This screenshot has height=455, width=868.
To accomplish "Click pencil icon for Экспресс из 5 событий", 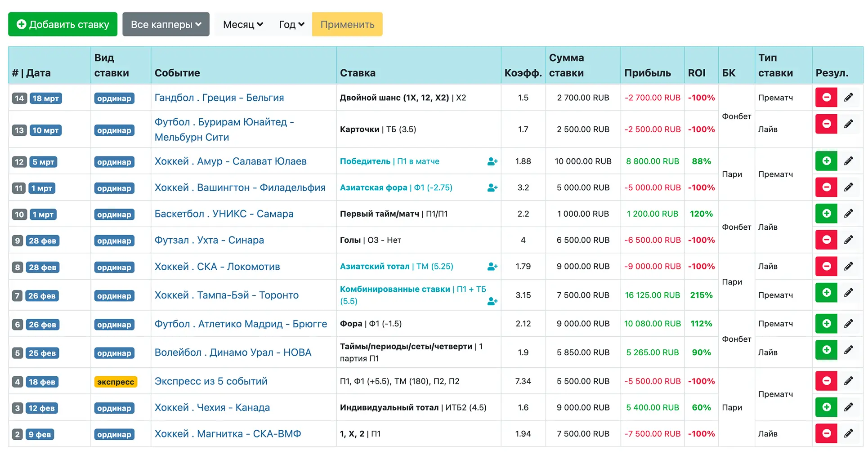I will [x=848, y=381].
